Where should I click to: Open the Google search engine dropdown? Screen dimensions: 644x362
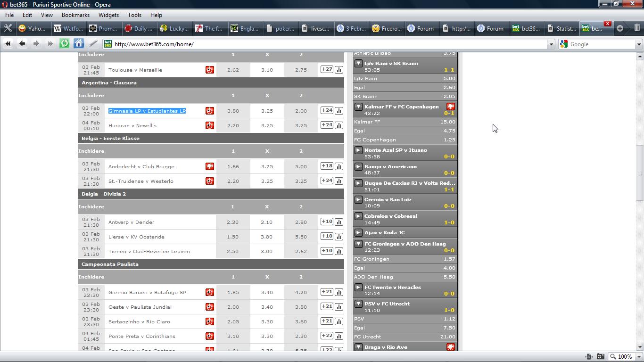click(639, 44)
